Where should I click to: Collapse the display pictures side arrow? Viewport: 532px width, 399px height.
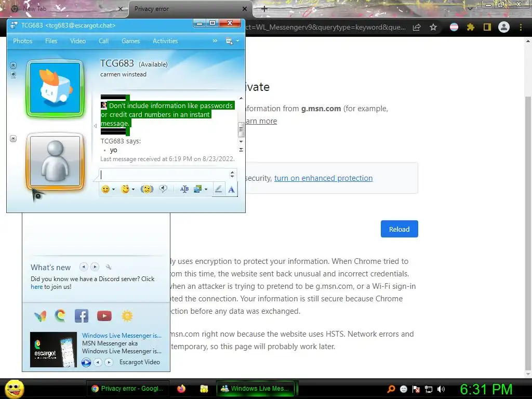pyautogui.click(x=95, y=126)
